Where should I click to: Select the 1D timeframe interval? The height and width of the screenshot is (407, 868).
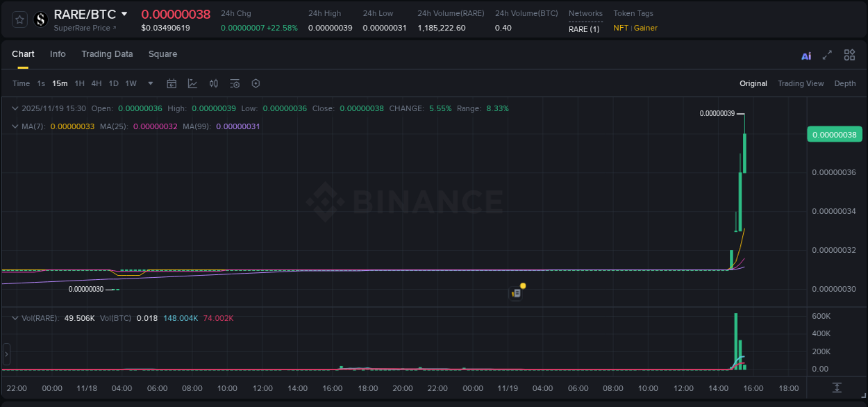tap(113, 83)
